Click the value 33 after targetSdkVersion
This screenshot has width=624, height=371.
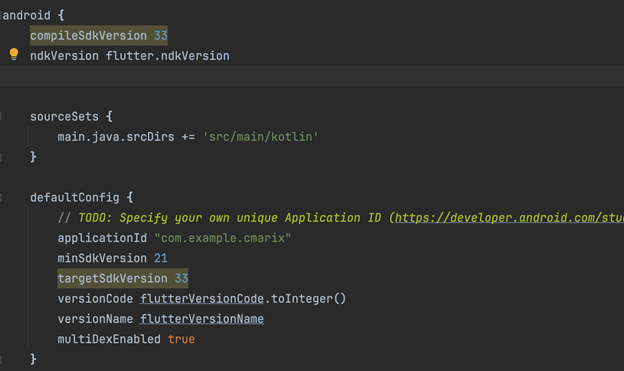181,278
